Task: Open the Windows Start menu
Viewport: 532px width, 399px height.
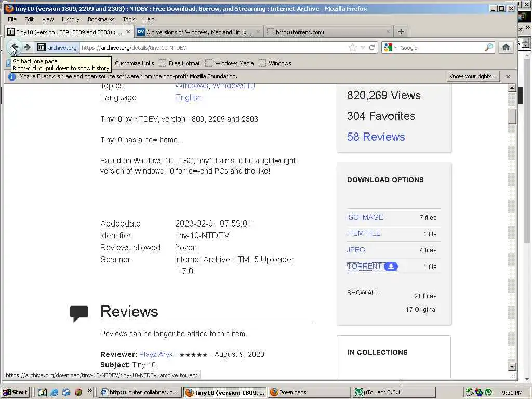Action: point(15,392)
